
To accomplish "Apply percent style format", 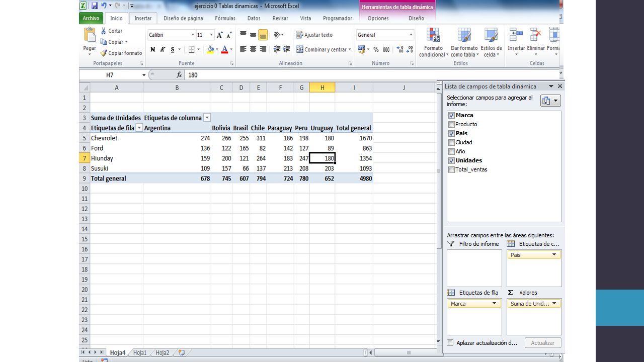I will click(x=376, y=49).
